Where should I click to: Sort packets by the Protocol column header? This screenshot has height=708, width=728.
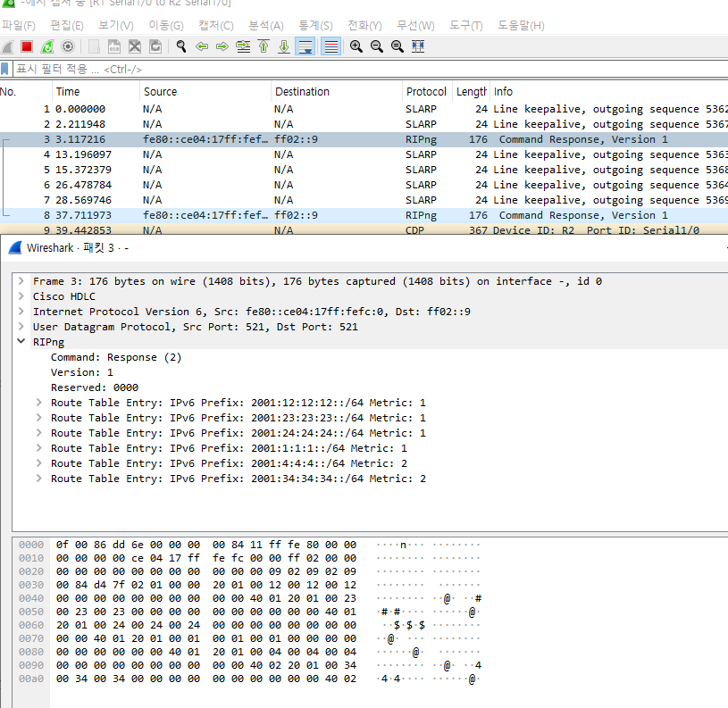[x=426, y=92]
